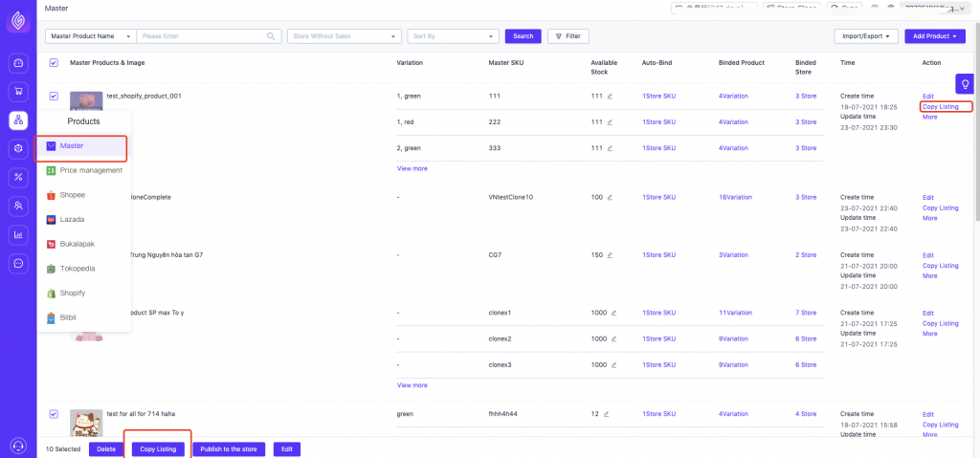The height and width of the screenshot is (458, 980).
Task: Expand View more under test_shopify_product_001
Action: [412, 168]
